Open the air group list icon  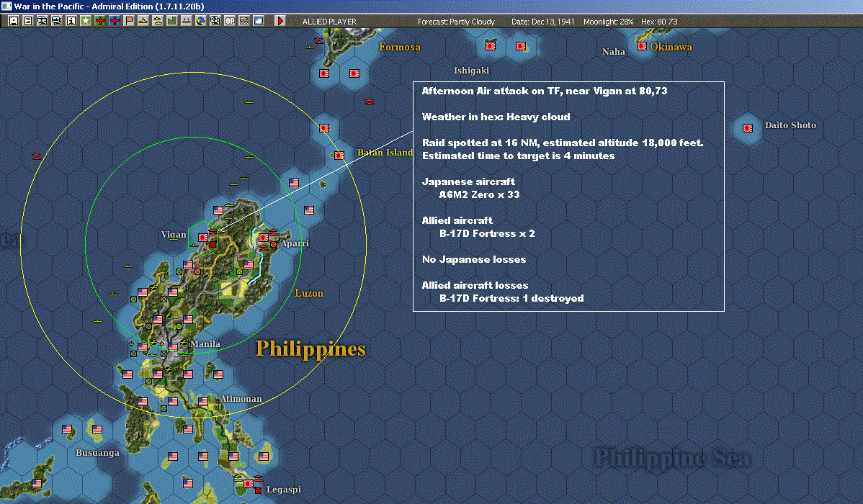click(43, 21)
